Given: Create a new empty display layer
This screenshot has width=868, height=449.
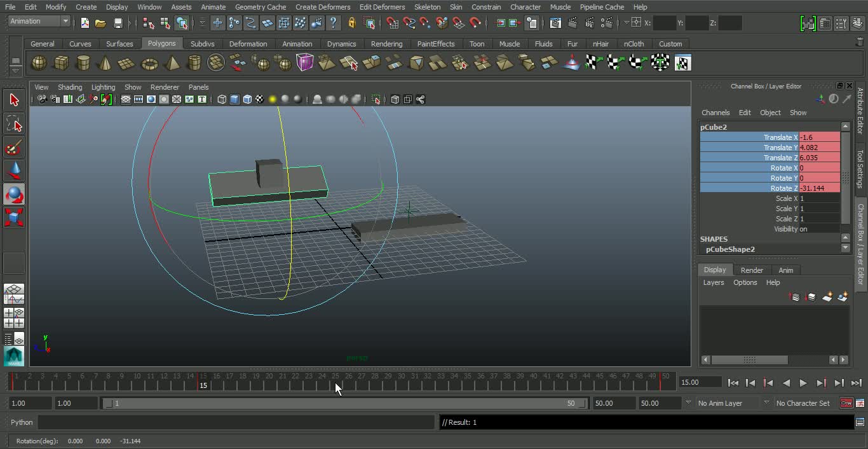Looking at the screenshot, I should pyautogui.click(x=827, y=297).
